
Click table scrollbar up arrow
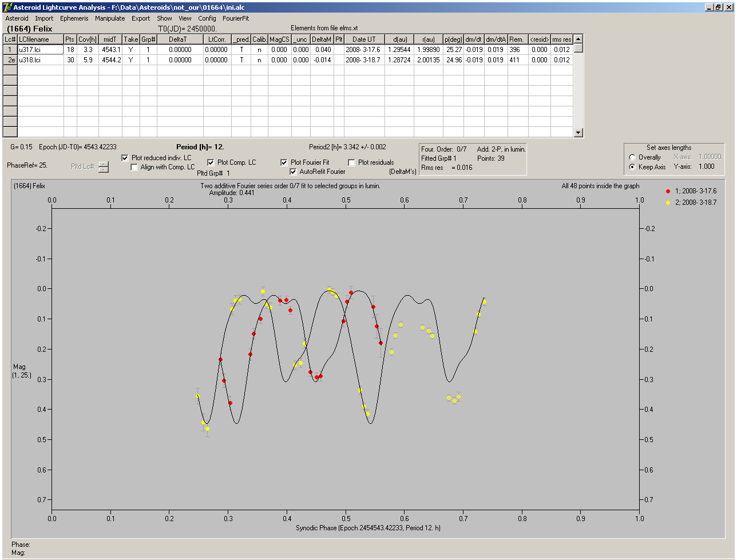click(x=578, y=39)
